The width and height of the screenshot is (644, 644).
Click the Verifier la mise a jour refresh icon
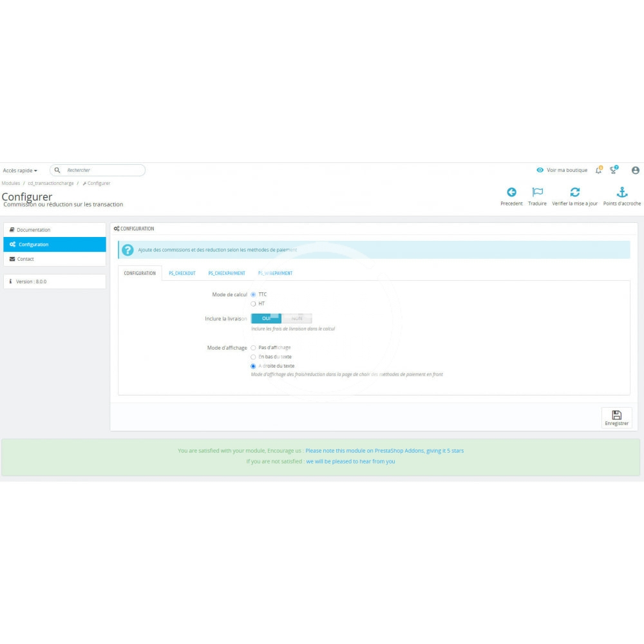point(574,192)
